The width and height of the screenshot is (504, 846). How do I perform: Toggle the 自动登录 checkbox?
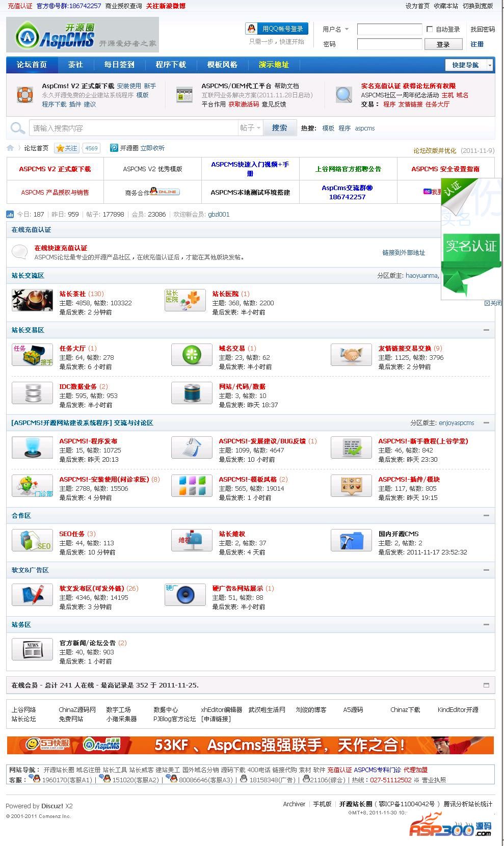point(430,29)
